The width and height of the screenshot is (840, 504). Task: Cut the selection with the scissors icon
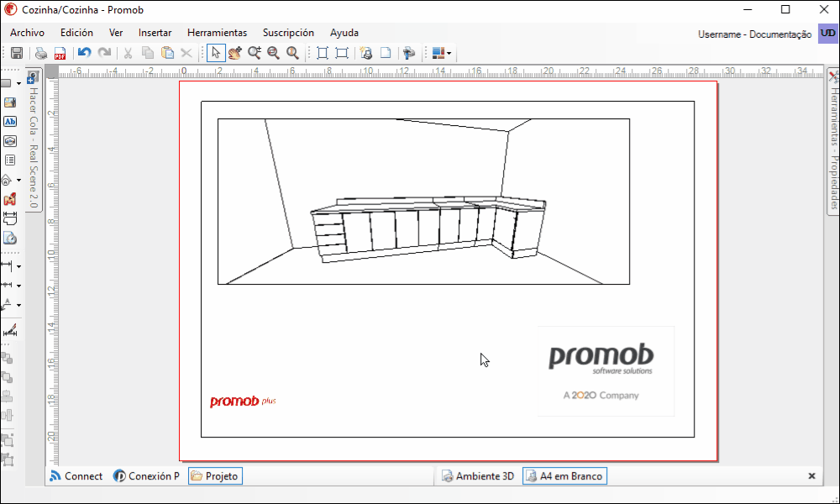coord(128,53)
